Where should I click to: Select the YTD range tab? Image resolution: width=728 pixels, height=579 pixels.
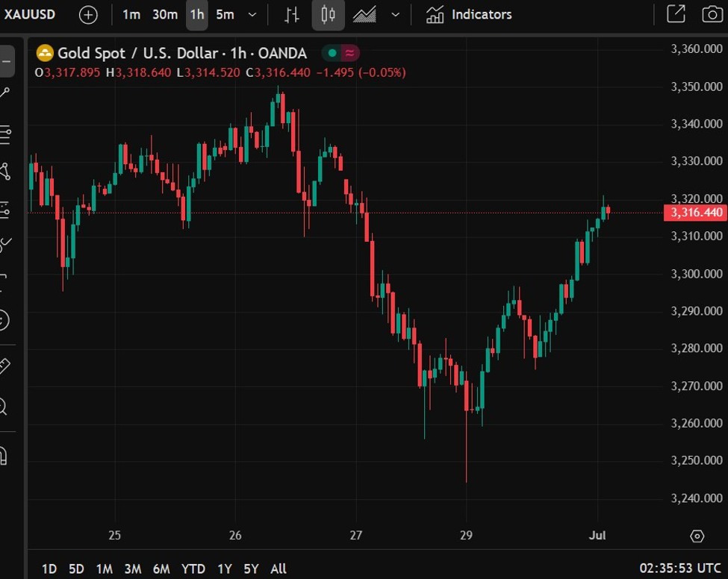coord(193,569)
